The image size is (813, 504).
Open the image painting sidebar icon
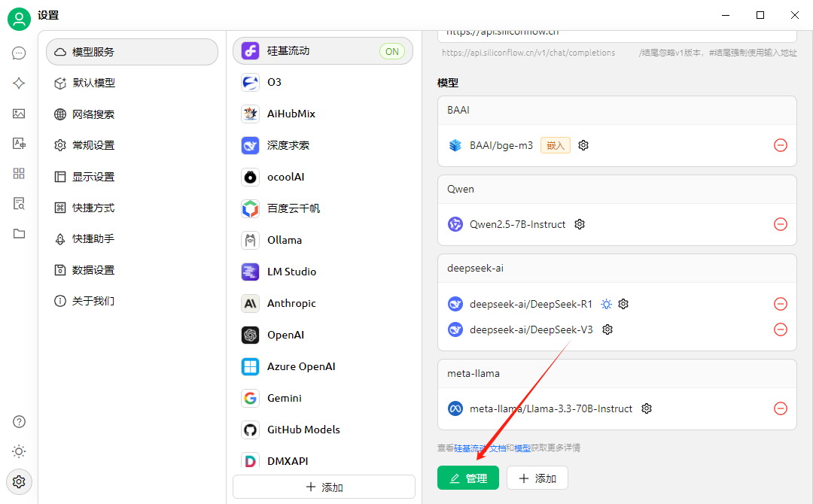(19, 114)
